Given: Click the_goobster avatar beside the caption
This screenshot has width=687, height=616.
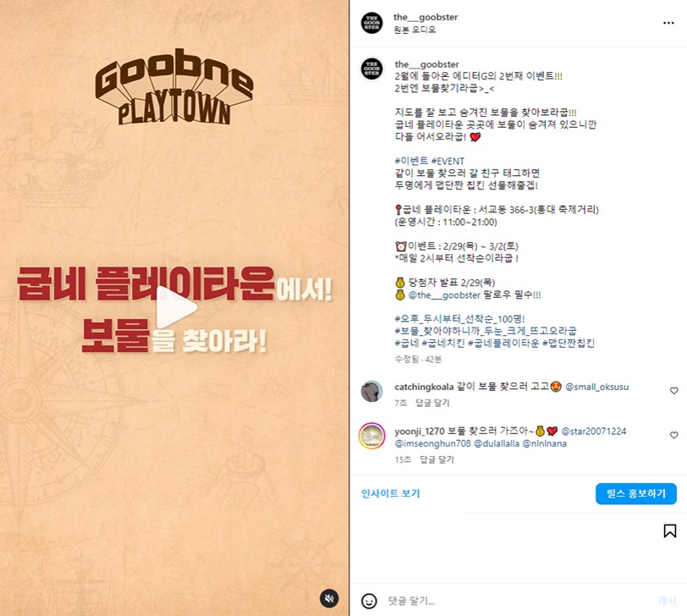Looking at the screenshot, I should click(x=371, y=69).
